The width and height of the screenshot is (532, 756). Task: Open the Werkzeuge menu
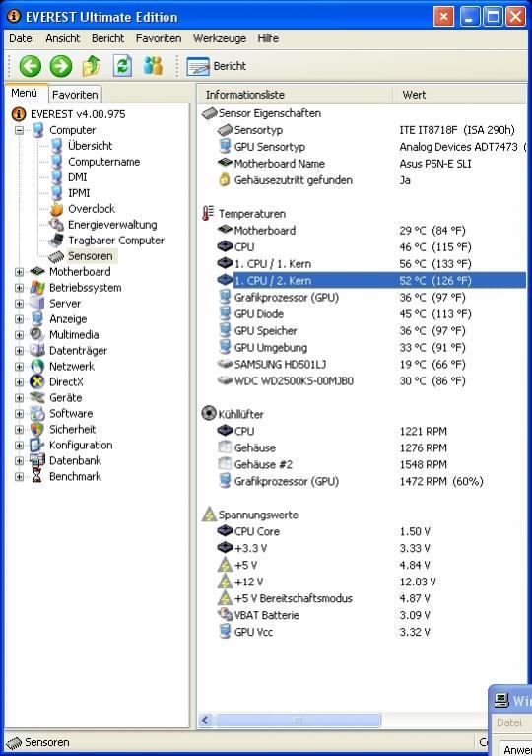(220, 38)
